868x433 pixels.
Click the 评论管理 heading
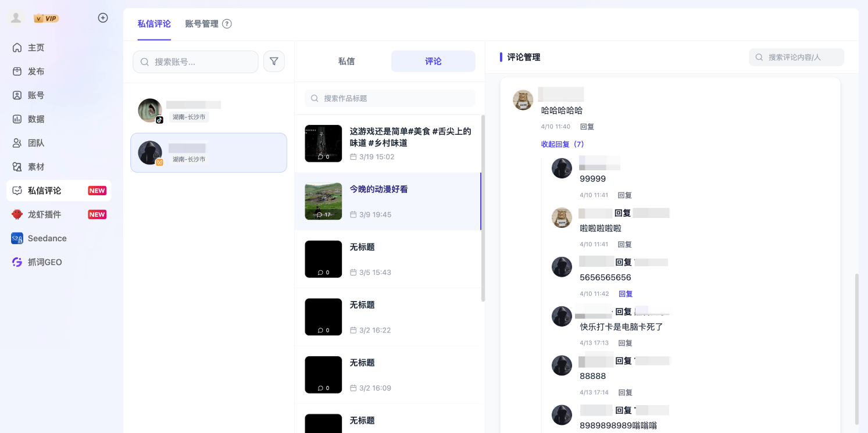click(524, 57)
